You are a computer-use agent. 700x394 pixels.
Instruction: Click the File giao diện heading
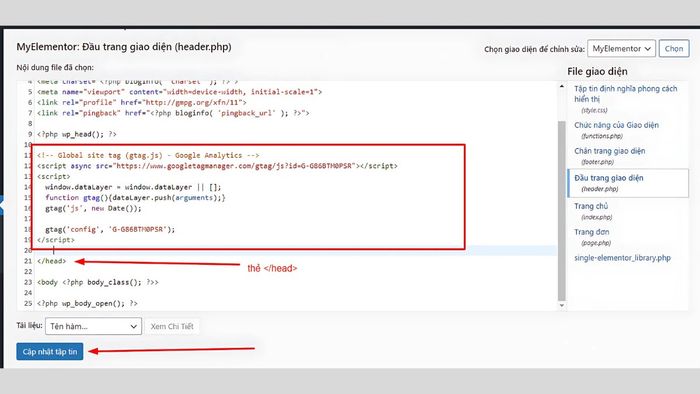pos(597,71)
